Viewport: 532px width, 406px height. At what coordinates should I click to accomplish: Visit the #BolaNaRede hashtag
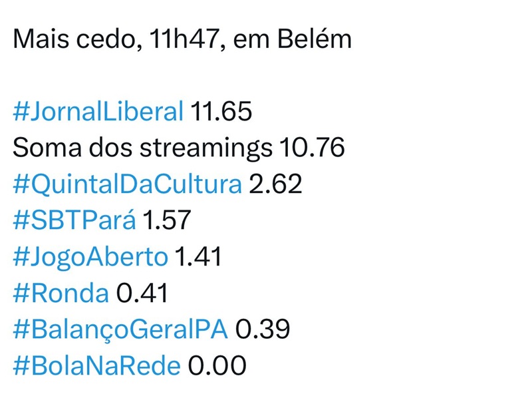96,365
